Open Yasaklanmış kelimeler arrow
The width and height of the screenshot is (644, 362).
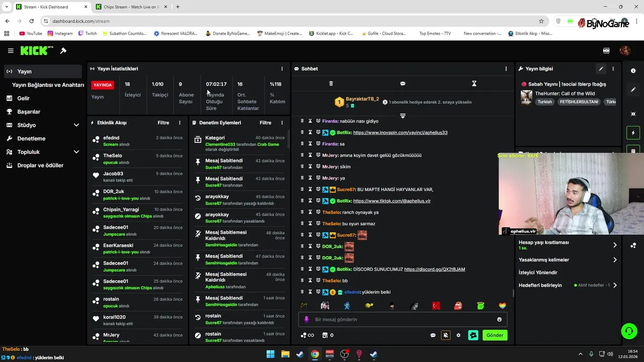(x=614, y=260)
